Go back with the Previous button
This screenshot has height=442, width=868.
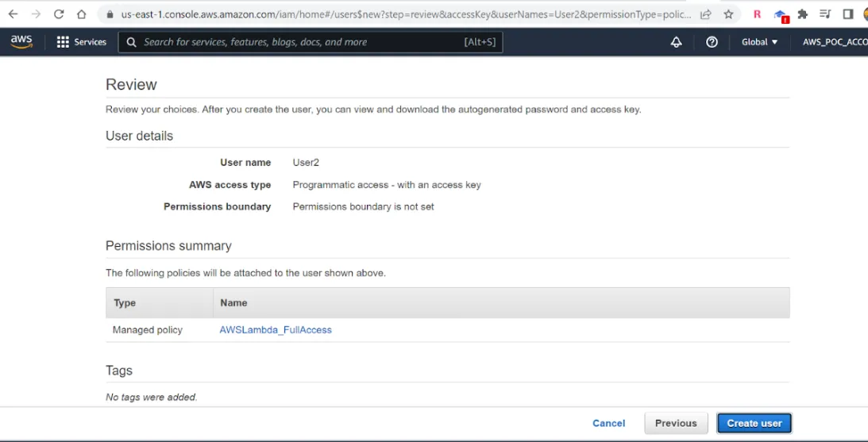click(676, 423)
